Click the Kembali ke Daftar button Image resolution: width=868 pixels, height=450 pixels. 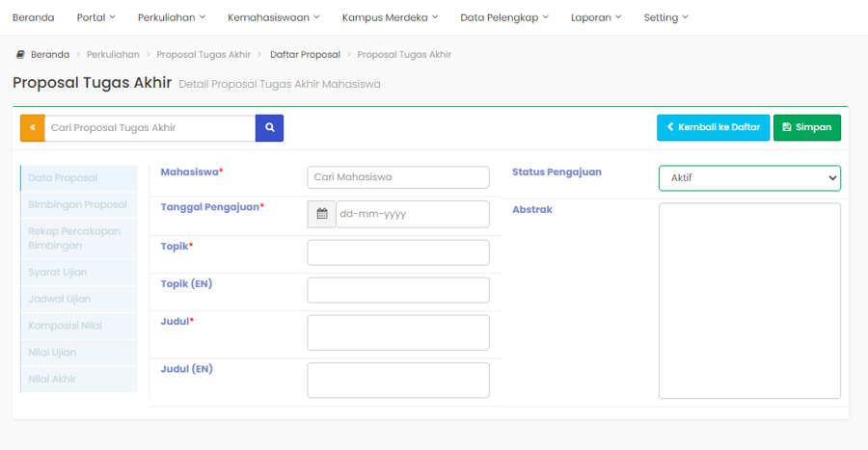(x=713, y=127)
